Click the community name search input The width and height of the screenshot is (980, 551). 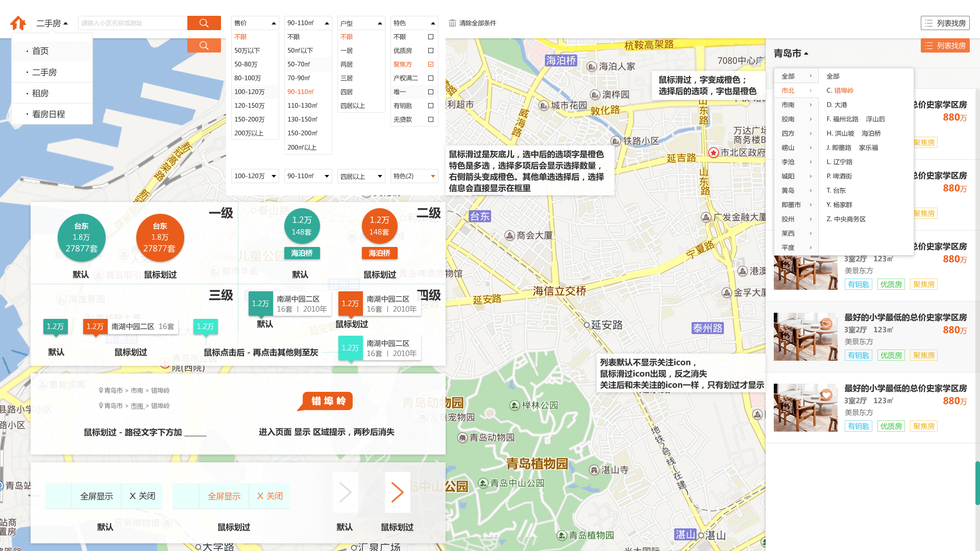click(x=133, y=23)
